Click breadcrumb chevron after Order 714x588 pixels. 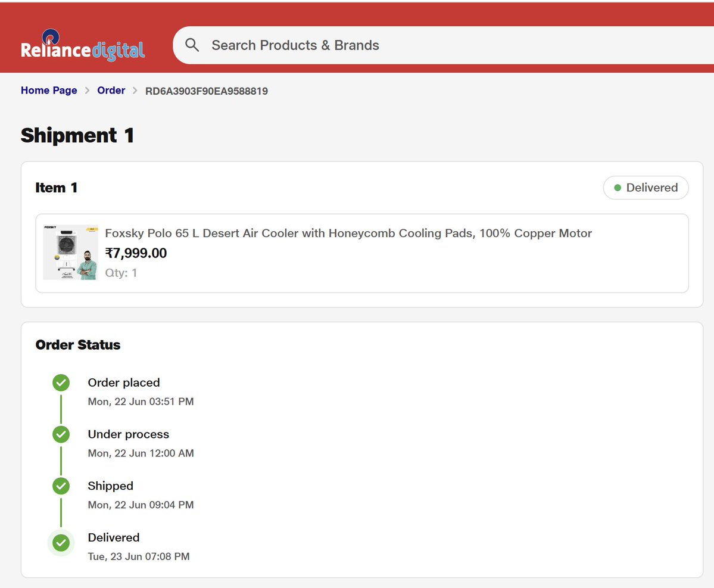coord(135,91)
